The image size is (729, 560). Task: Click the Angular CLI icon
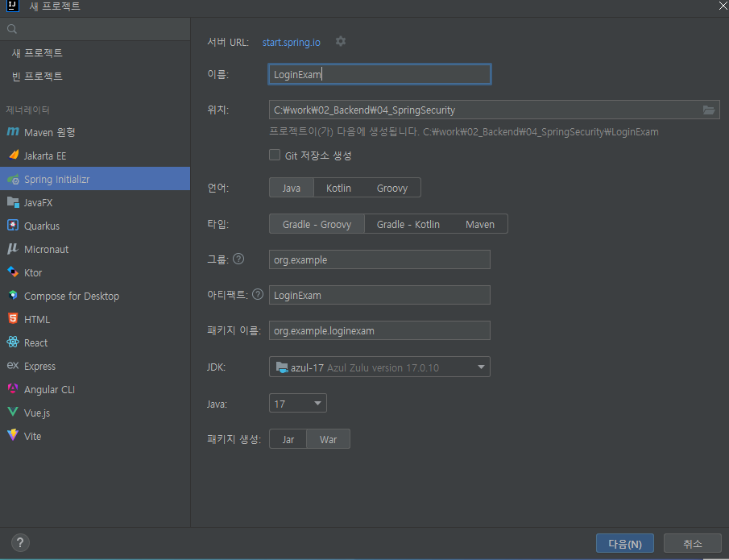pos(13,389)
